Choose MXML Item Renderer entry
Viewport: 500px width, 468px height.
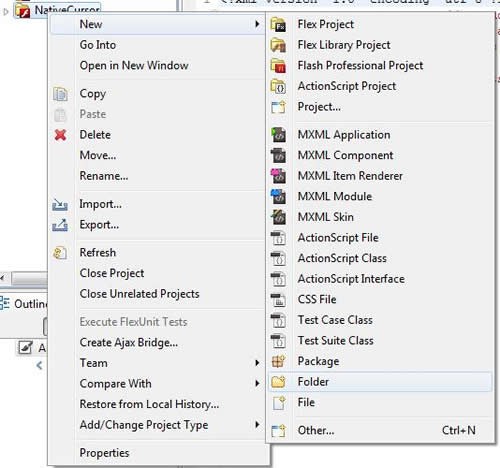click(x=350, y=176)
